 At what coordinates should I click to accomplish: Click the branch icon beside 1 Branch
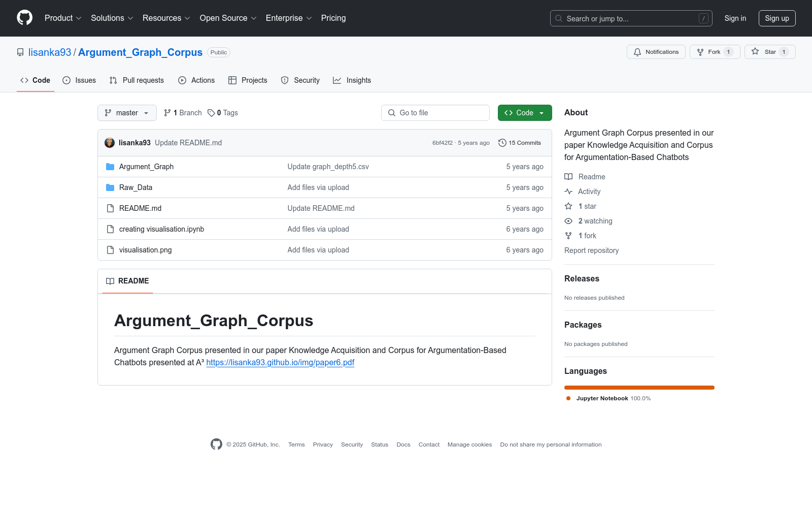167,113
